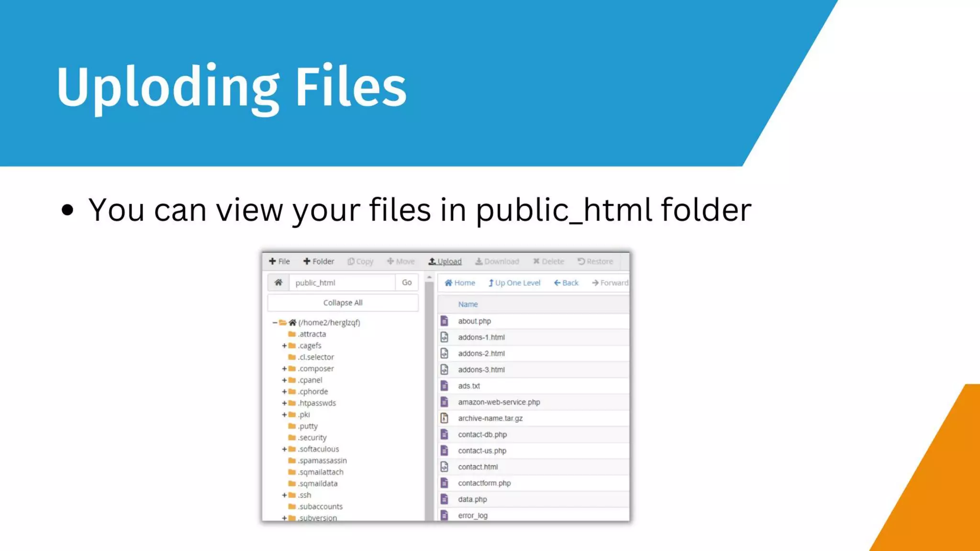Image resolution: width=980 pixels, height=551 pixels.
Task: Click Up One Level link
Action: click(514, 283)
